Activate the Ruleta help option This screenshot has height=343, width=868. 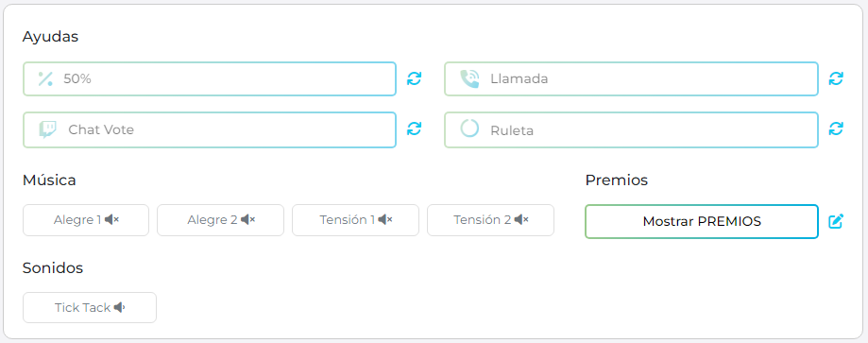[631, 129]
